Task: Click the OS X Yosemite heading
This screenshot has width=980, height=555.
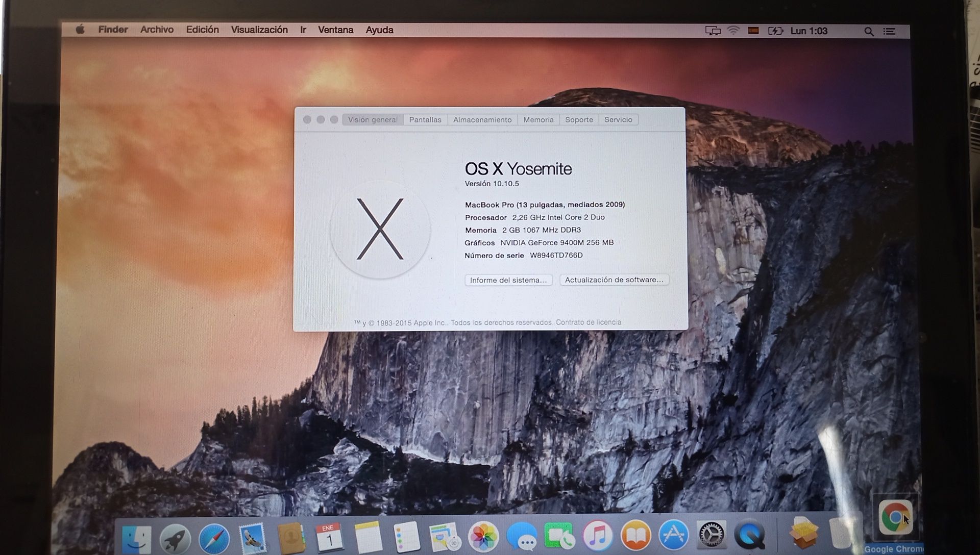Action: [x=518, y=169]
